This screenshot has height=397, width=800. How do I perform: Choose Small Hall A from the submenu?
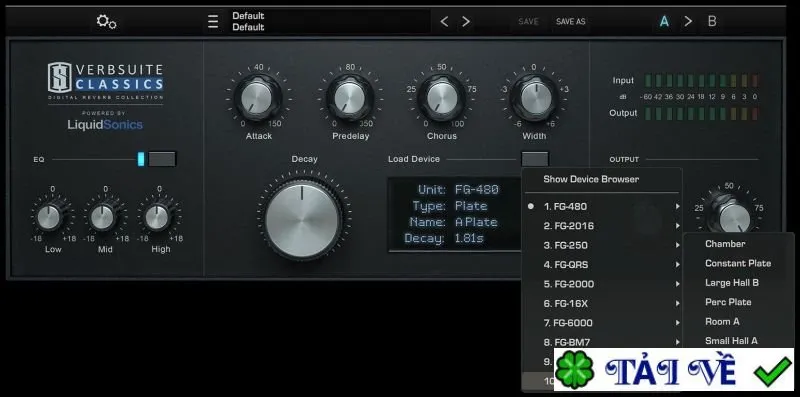731,341
